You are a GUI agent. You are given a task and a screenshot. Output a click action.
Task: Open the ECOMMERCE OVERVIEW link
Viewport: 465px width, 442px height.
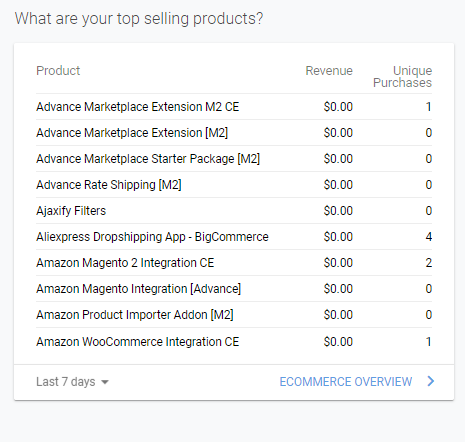click(346, 382)
